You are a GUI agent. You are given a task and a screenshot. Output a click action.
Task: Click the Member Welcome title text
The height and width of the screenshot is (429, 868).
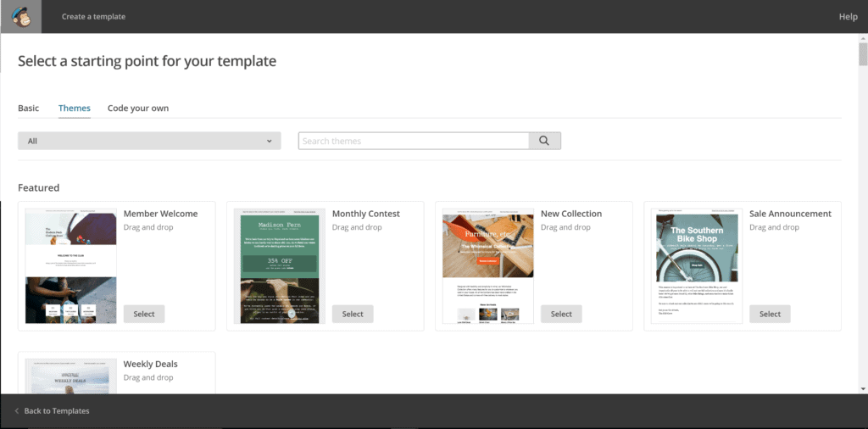pyautogui.click(x=160, y=214)
